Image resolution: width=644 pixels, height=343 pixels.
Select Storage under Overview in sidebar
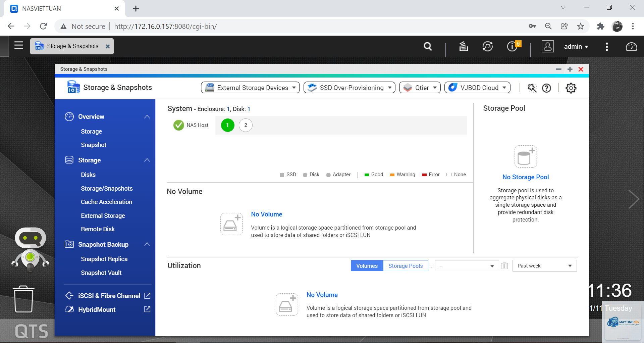pos(91,132)
